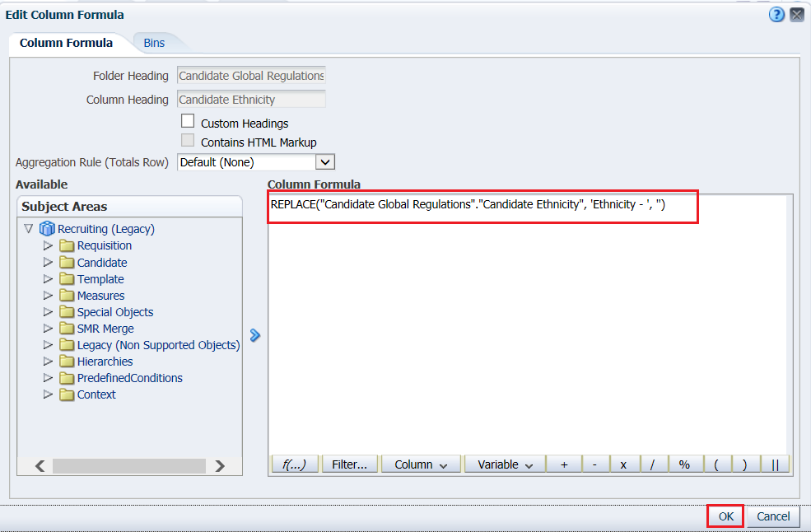
Task: Select the Template folder icon
Action: [x=67, y=279]
